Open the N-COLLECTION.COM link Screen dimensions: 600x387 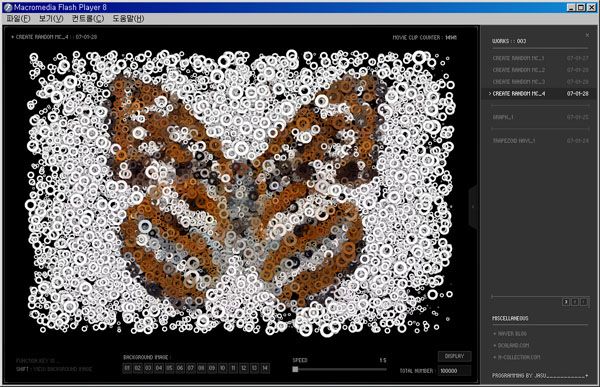517,357
